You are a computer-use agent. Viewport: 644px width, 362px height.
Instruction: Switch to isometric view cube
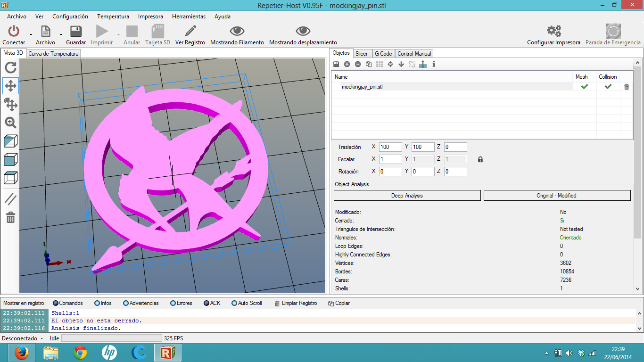pyautogui.click(x=10, y=141)
